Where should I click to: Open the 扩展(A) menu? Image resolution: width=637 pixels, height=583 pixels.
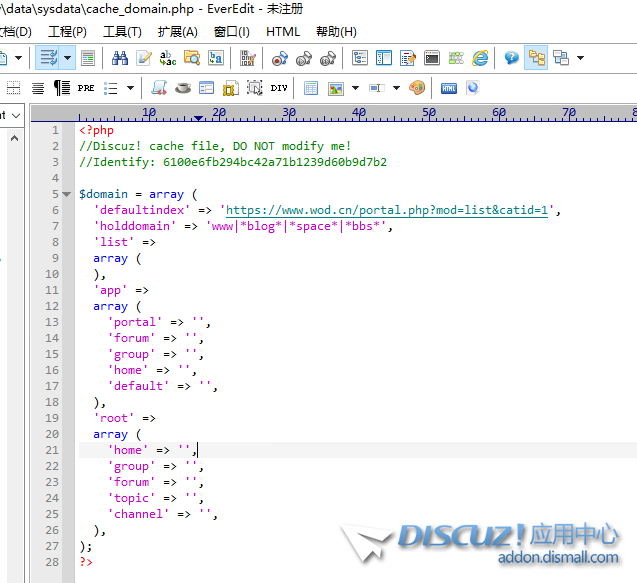pyautogui.click(x=178, y=32)
